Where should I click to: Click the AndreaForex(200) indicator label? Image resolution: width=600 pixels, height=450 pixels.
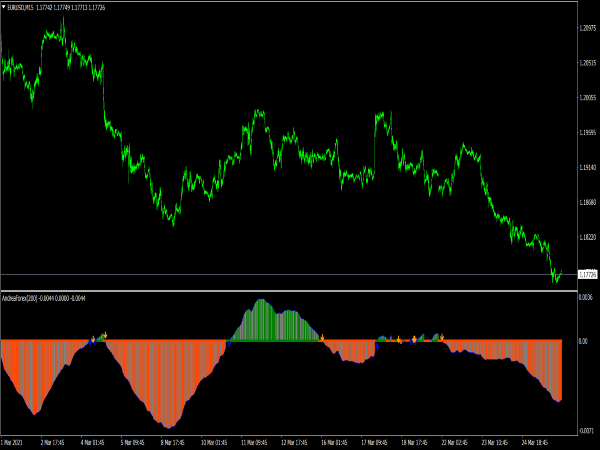[x=20, y=298]
